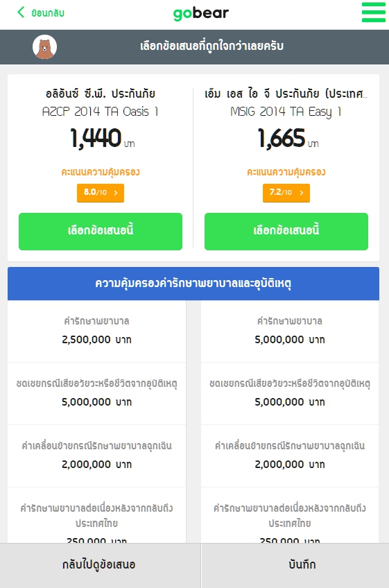389x588 pixels.
Task: Expand the 7.2/10 coverage score badge
Action: pyautogui.click(x=286, y=193)
